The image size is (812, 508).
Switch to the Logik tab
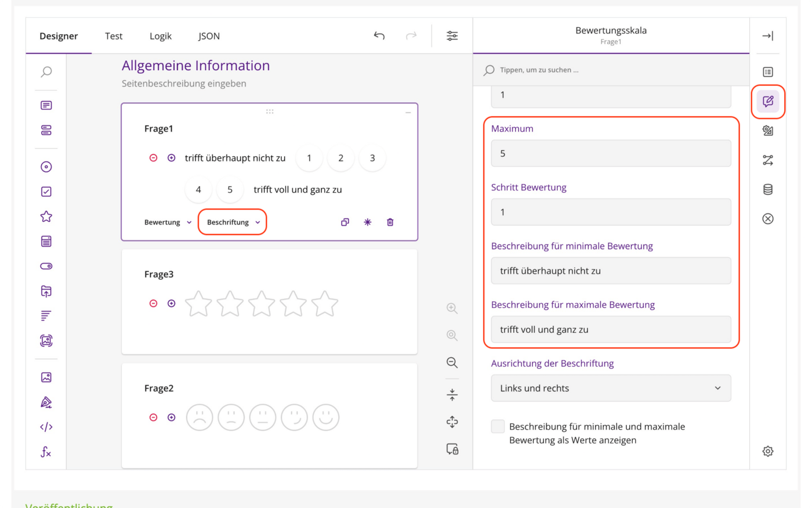click(161, 36)
